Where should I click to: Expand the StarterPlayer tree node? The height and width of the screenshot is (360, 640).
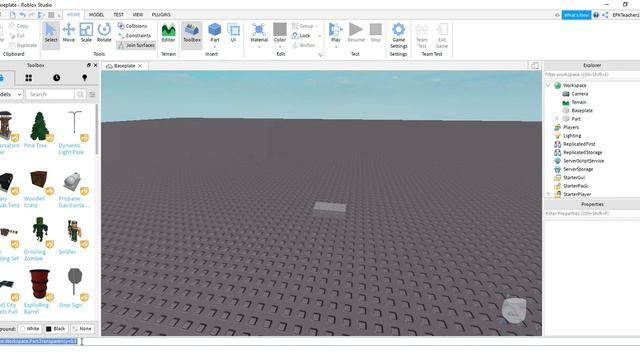pos(548,194)
